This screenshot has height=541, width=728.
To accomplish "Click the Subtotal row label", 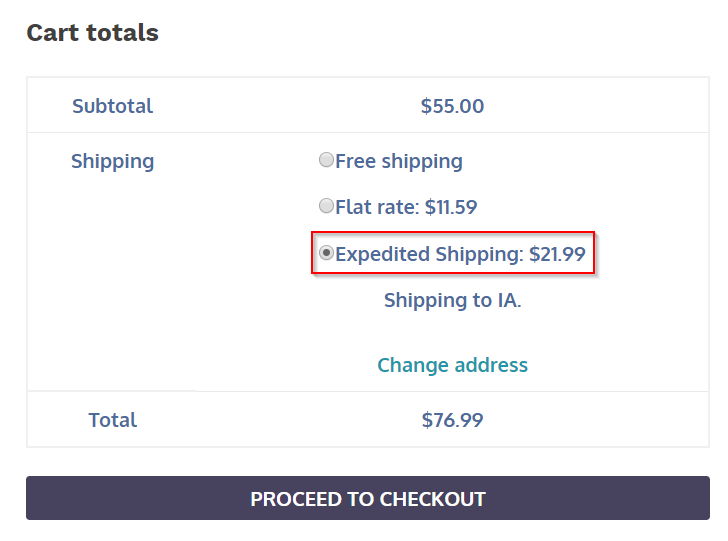I will coord(112,105).
